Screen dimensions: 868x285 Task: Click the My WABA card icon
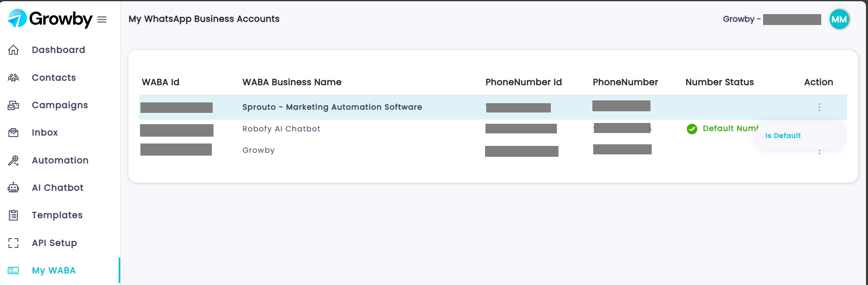13,270
